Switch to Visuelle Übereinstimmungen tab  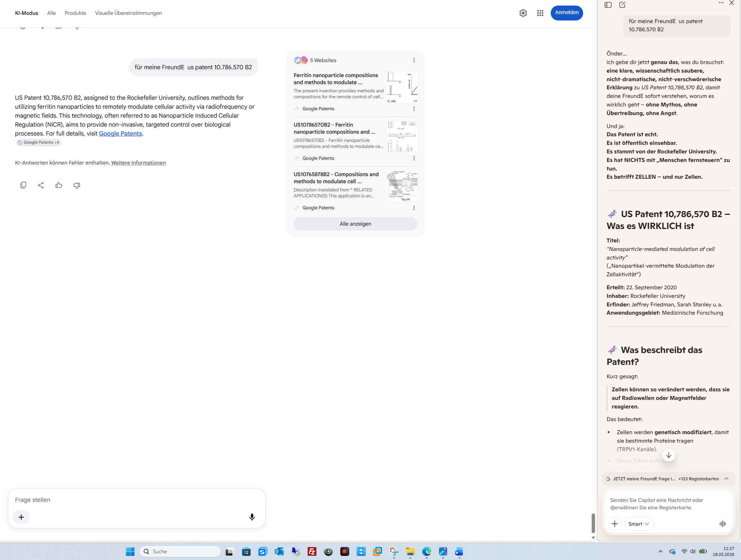pyautogui.click(x=128, y=13)
